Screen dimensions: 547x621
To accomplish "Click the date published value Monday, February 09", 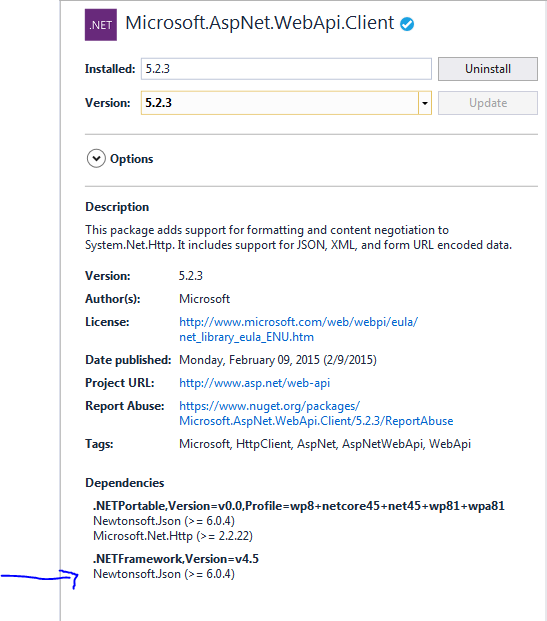I will [x=278, y=360].
